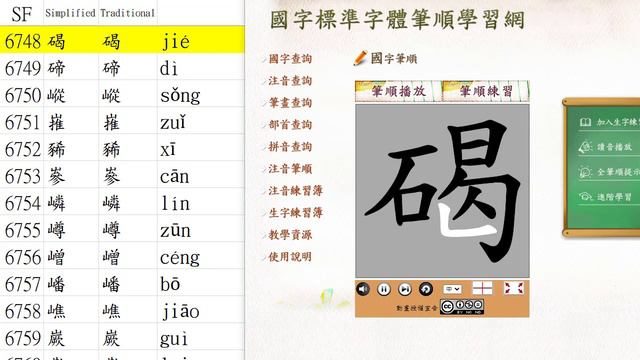Select the pinyin cell jié
Image resolution: width=640 pixels, height=360 pixels.
click(201, 41)
